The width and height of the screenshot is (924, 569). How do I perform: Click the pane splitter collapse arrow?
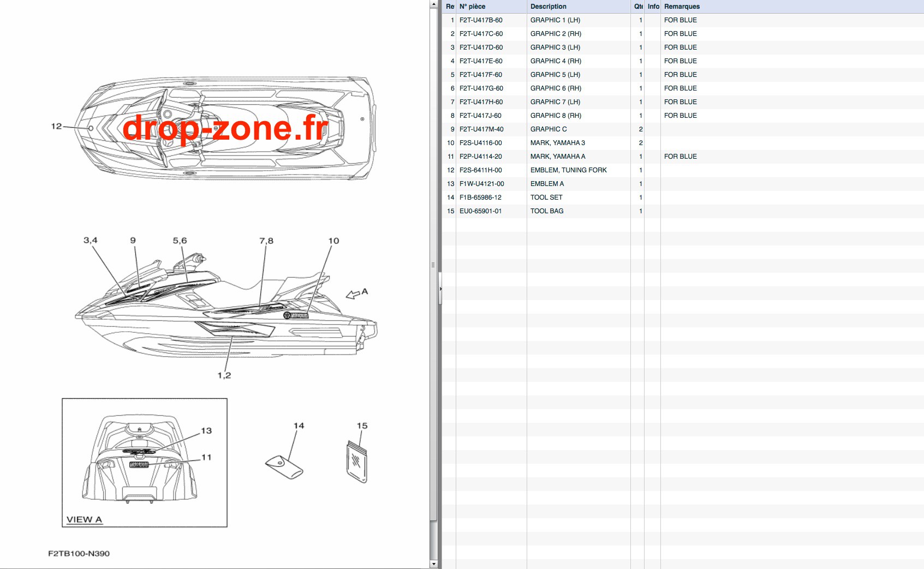click(440, 289)
